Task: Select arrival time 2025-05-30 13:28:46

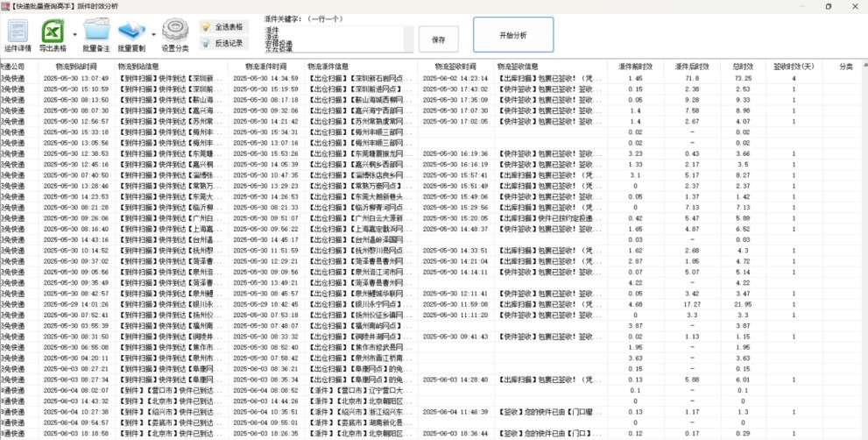Action: pos(76,186)
